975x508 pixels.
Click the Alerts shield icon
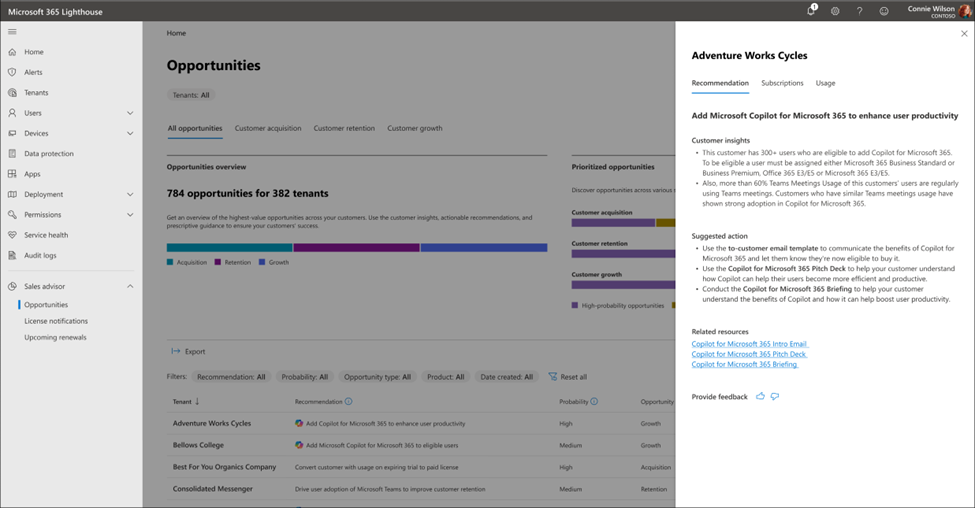(x=12, y=72)
